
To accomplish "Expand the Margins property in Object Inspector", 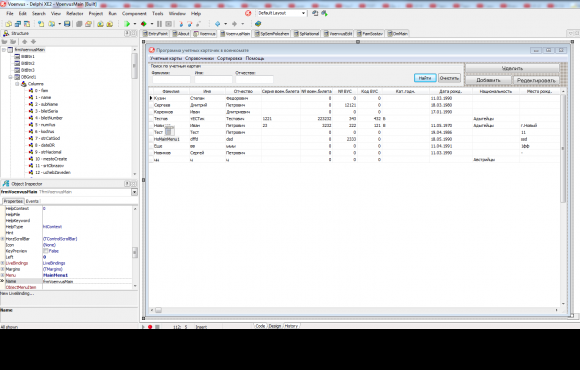I will point(3,269).
